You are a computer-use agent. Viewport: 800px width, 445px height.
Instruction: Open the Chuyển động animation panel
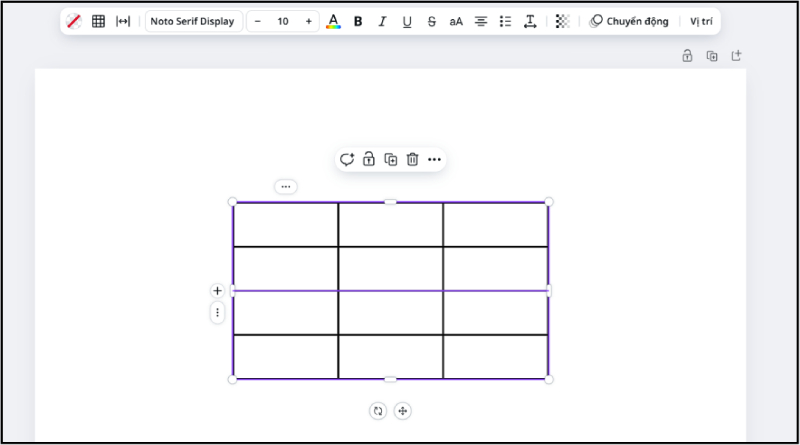[629, 21]
